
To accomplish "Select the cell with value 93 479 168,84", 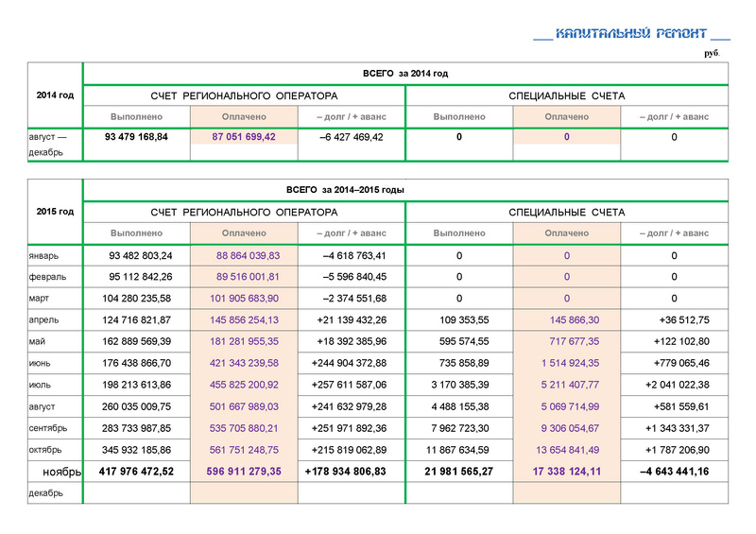I will pyautogui.click(x=138, y=137).
